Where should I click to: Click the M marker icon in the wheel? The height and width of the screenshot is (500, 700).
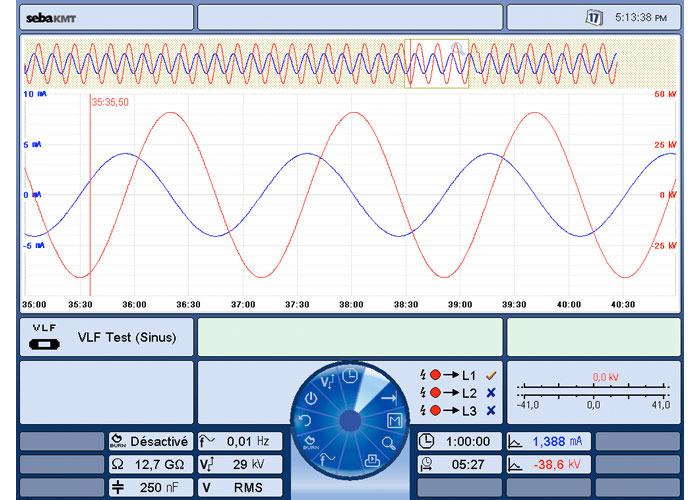(394, 420)
